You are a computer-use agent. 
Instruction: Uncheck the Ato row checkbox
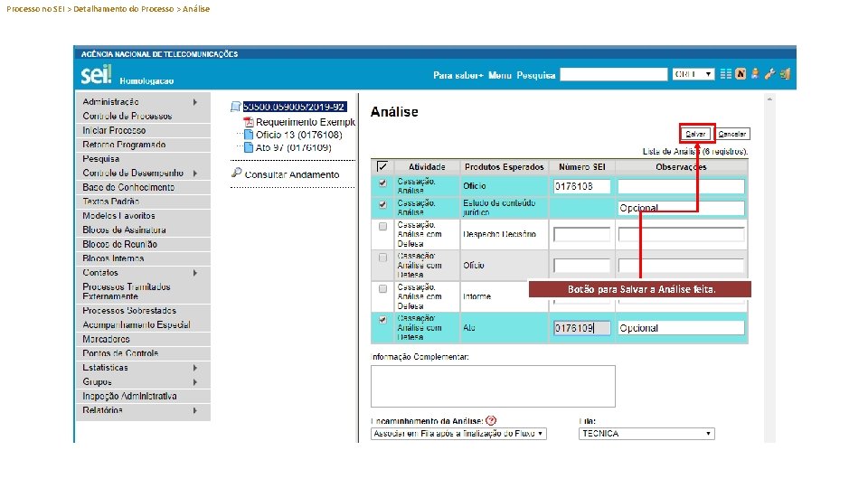coord(382,320)
